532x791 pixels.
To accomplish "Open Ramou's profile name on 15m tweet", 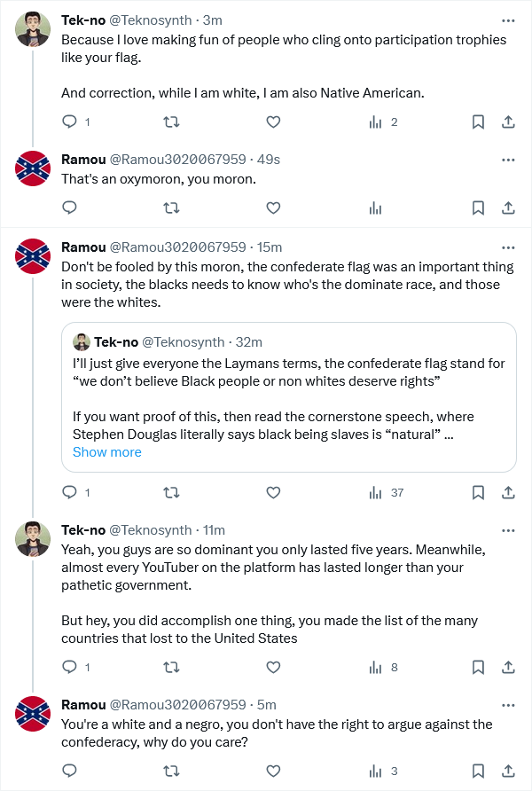I will [83, 247].
